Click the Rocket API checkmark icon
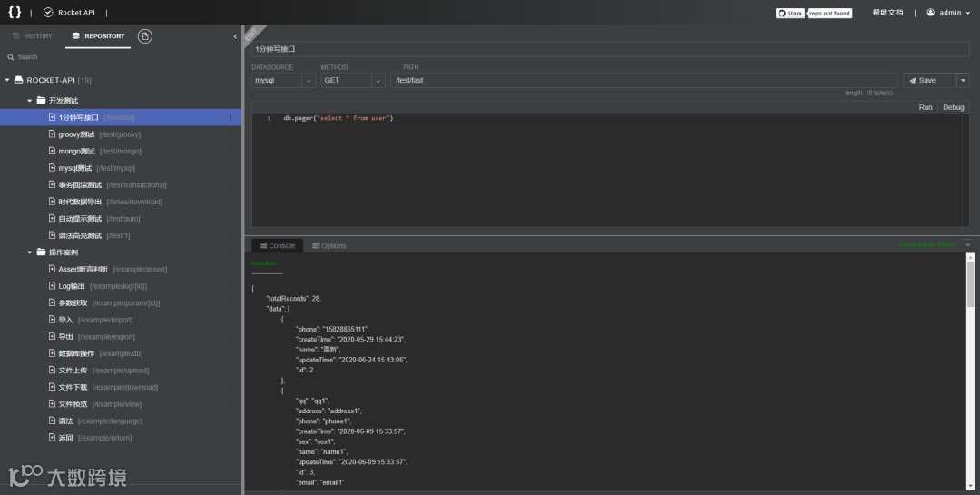Viewport: 980px width, 495px height. tap(48, 13)
